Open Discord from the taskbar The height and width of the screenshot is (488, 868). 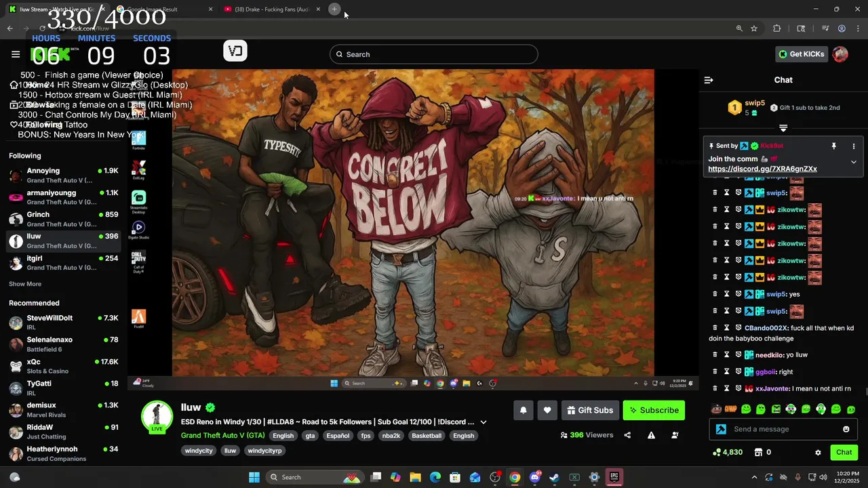tap(534, 477)
